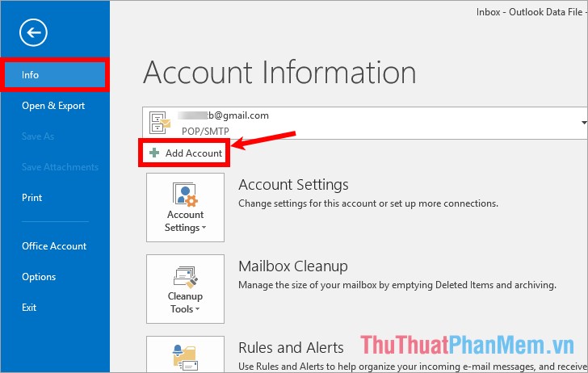Click the Account Settings person-gear icon
This screenshot has height=373, width=588.
pos(185,195)
